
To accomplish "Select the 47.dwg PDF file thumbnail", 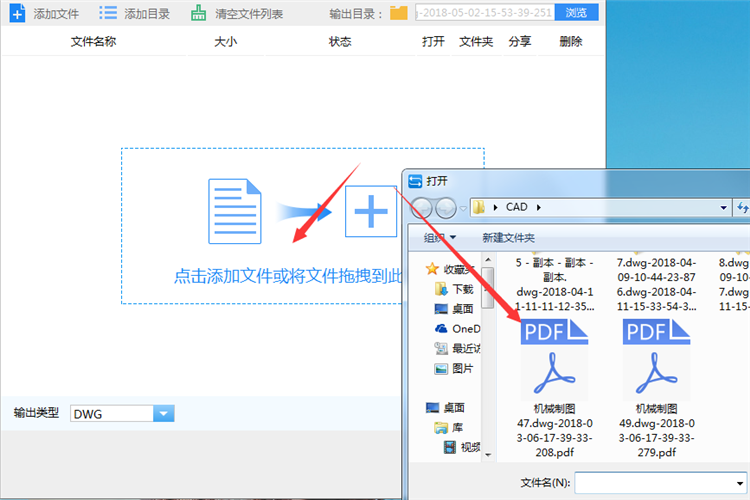I will 554,360.
